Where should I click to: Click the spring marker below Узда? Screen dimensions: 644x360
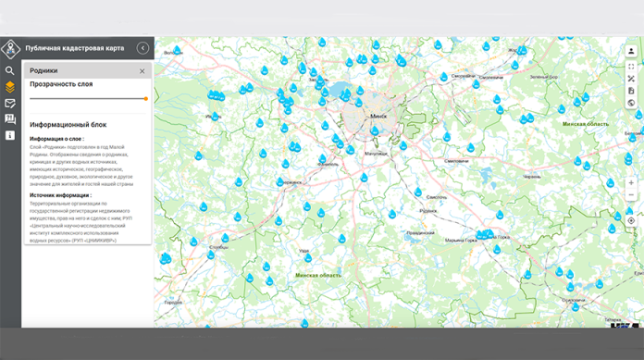pos(308,257)
